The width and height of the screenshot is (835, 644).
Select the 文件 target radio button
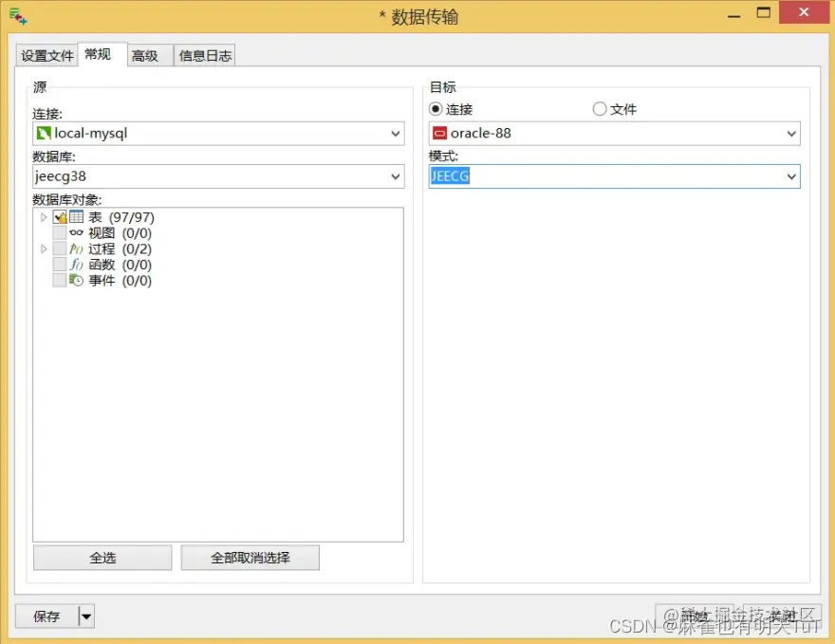[x=599, y=109]
